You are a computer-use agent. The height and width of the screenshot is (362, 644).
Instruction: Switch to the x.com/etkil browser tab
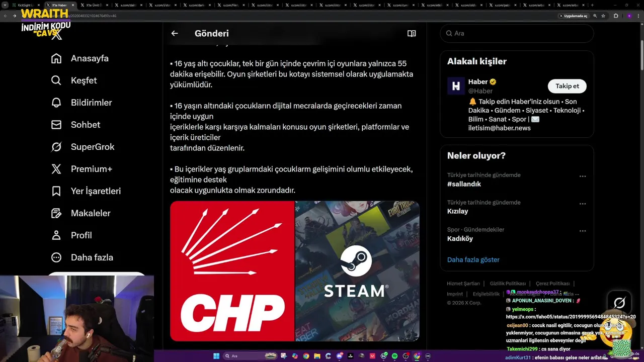434,5
